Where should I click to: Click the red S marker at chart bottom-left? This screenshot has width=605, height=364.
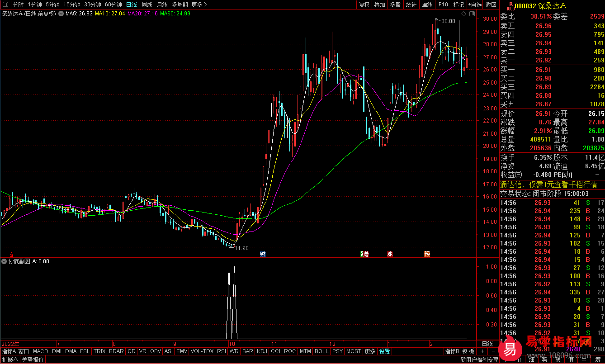click(x=12, y=254)
